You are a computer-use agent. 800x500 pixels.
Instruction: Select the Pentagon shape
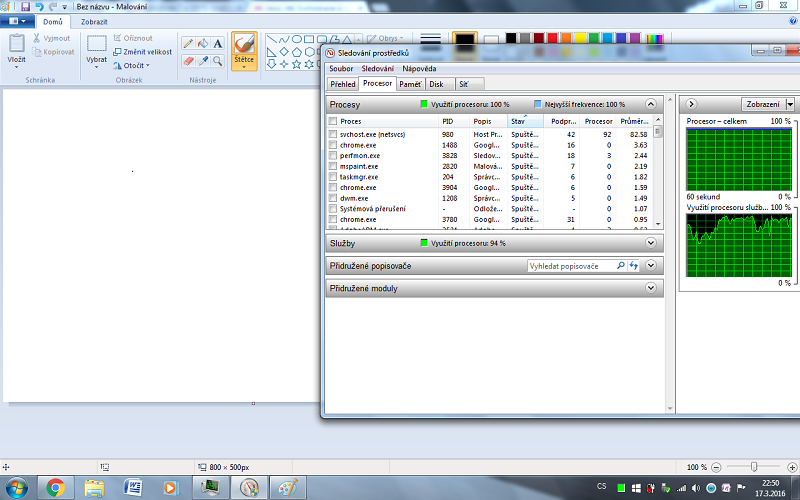coord(296,52)
